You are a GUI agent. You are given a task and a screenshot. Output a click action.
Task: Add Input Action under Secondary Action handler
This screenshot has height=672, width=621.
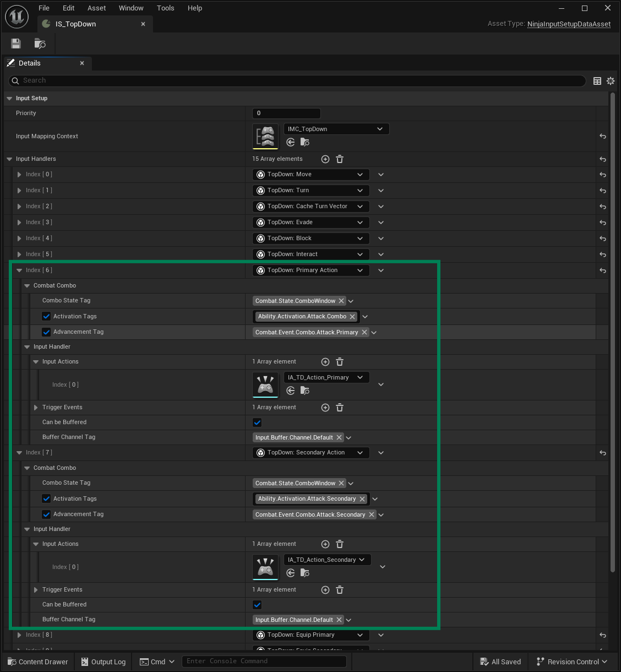tap(325, 544)
